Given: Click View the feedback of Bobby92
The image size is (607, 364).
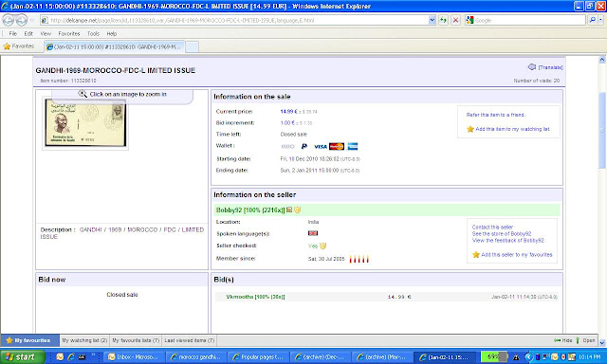Looking at the screenshot, I should pyautogui.click(x=508, y=240).
